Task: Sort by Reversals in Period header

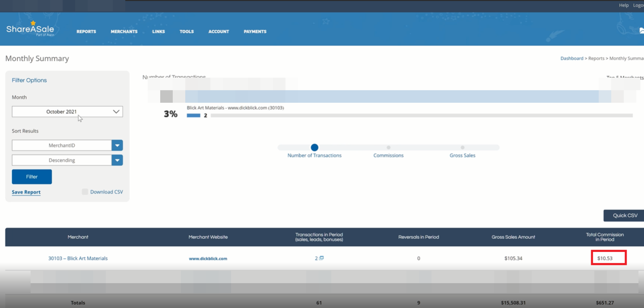Action: (x=418, y=237)
